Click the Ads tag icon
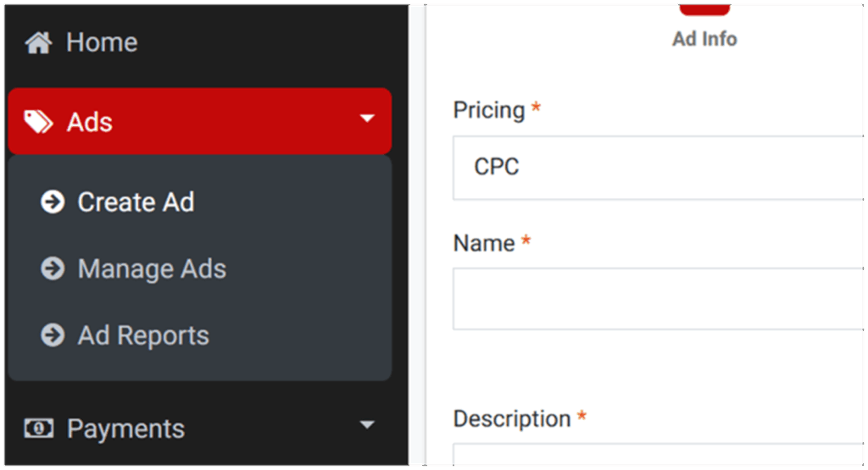This screenshot has width=868, height=470. coord(38,122)
